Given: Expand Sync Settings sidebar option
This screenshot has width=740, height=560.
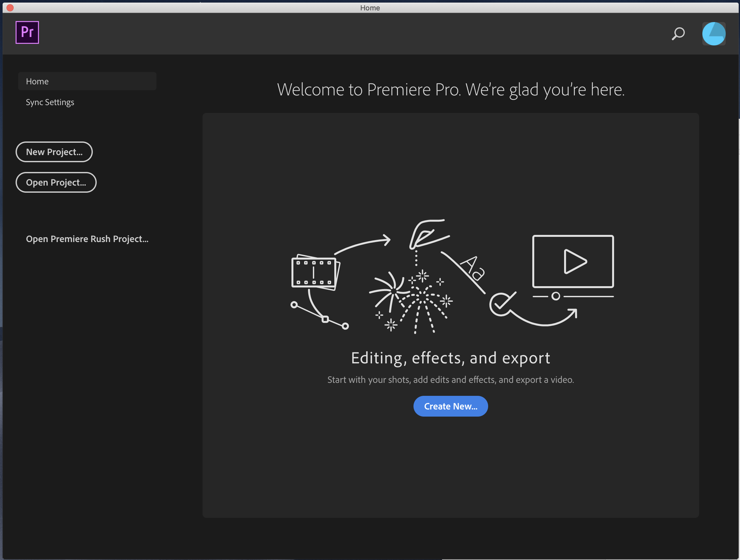Looking at the screenshot, I should [x=50, y=102].
